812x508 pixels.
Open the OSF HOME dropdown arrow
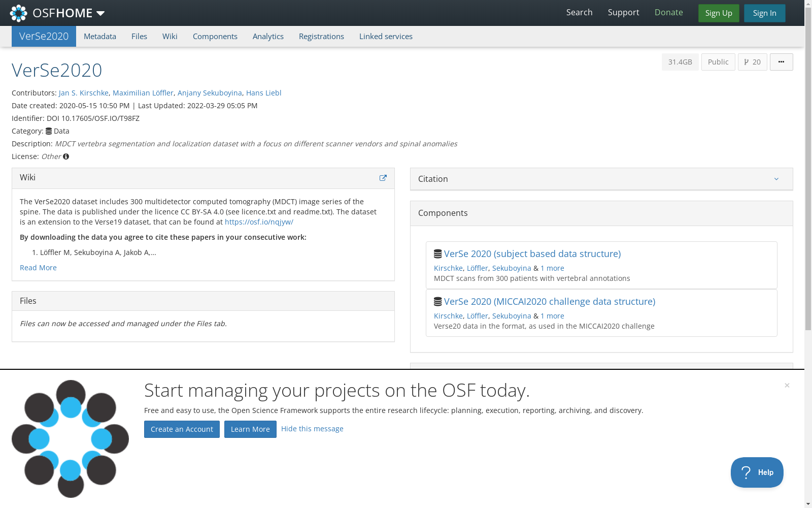tap(100, 13)
